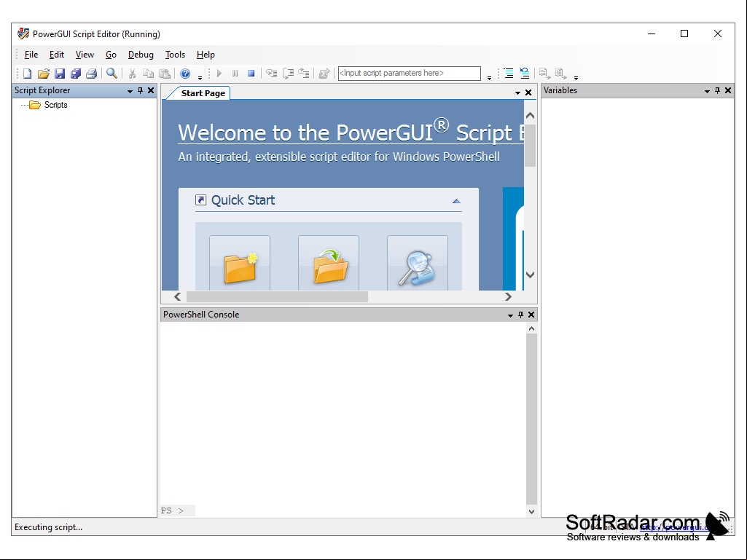Collapse the Quick Start section with its arrow
The height and width of the screenshot is (560, 747).
[456, 201]
